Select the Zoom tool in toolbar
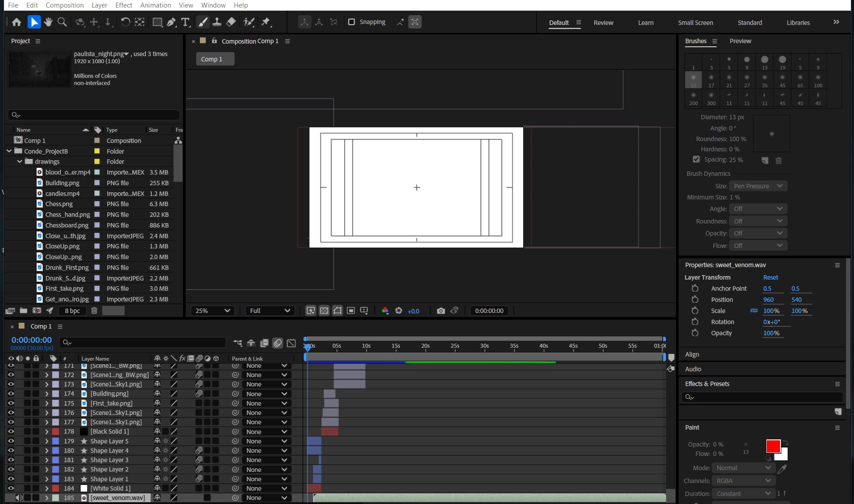Image resolution: width=854 pixels, height=504 pixels. (x=62, y=22)
